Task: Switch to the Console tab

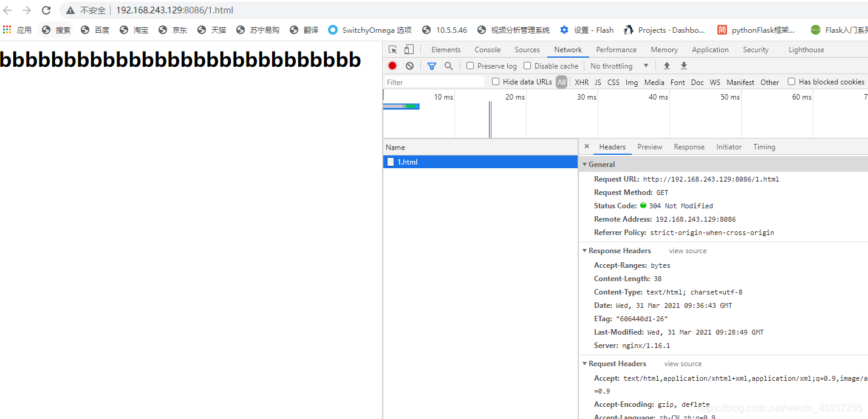Action: 487,49
